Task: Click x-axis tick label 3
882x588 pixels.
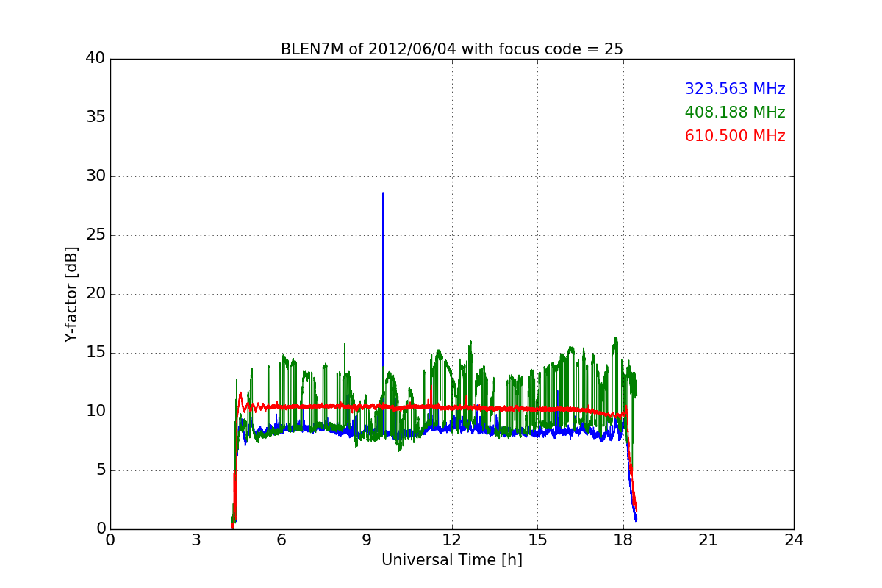Action: [196, 540]
